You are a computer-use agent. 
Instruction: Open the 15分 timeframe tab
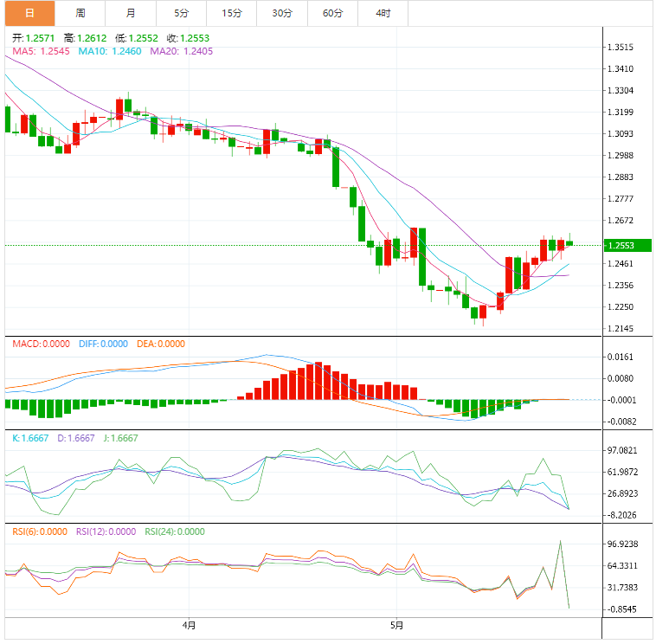232,13
